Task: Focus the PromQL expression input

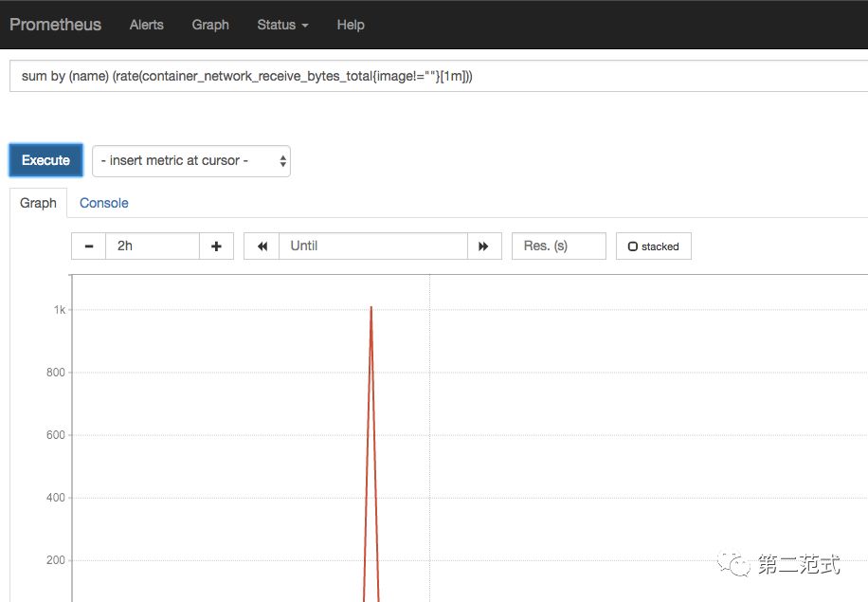Action: tap(439, 76)
